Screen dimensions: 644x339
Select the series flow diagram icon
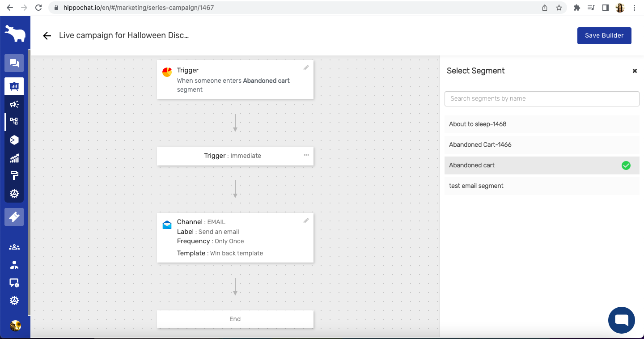click(14, 121)
